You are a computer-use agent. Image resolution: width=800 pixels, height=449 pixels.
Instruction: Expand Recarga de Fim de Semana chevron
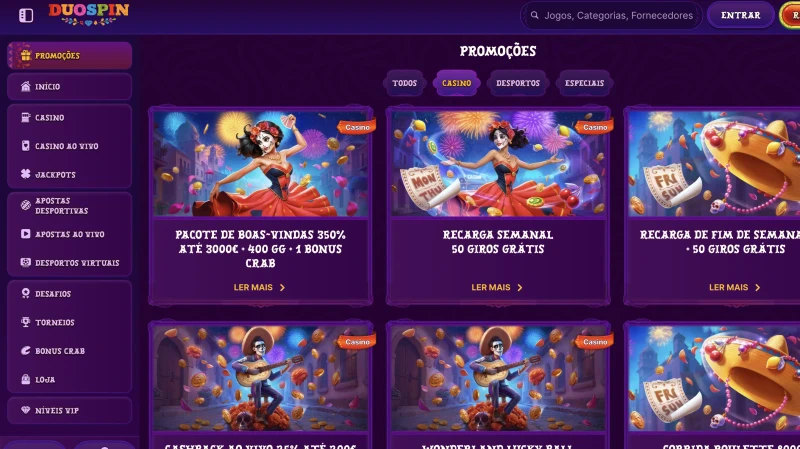[758, 288]
